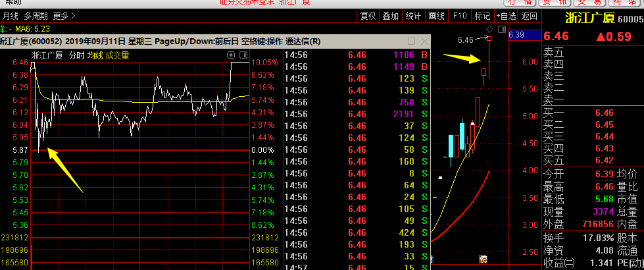Click the 买一 bid row at 6.46
Viewport: 644px width, 270px height.
click(x=593, y=113)
